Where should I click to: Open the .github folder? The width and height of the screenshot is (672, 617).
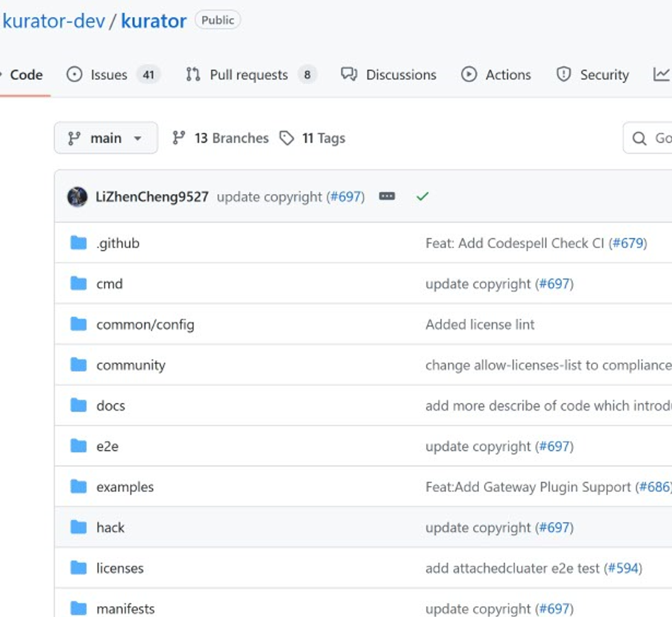pos(118,243)
